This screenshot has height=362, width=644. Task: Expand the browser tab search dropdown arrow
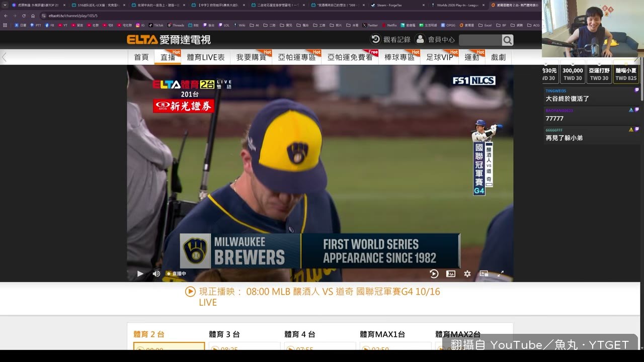tap(5, 5)
